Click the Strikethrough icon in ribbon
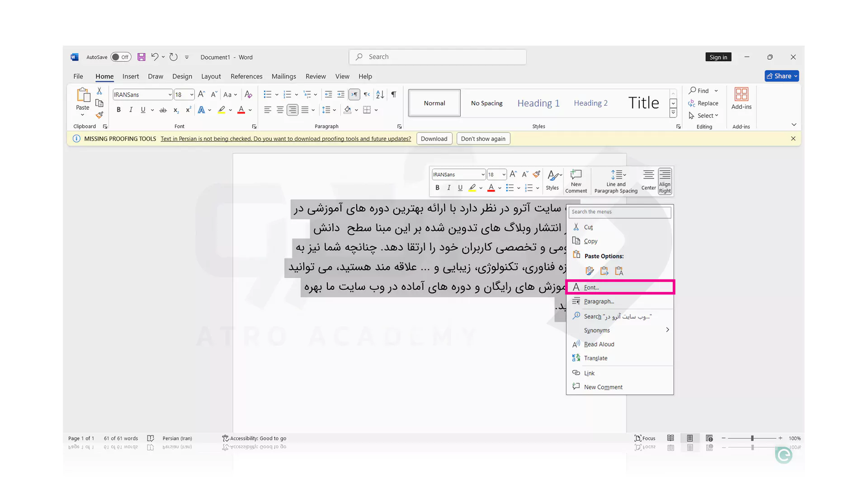This screenshot has width=868, height=488. 163,110
